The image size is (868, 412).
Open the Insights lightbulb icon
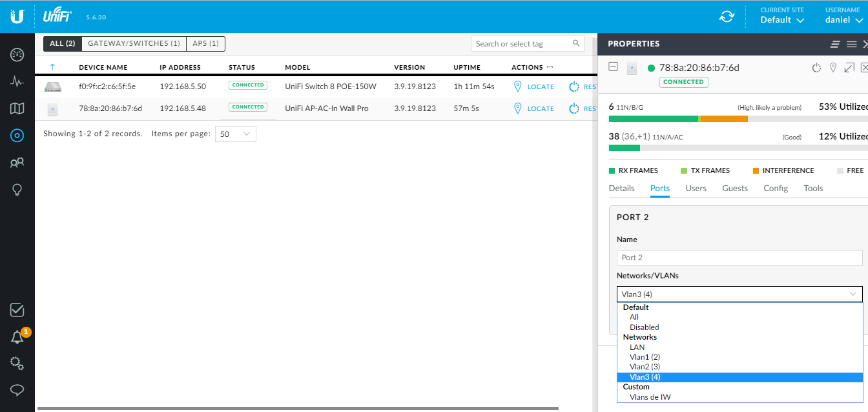(17, 190)
